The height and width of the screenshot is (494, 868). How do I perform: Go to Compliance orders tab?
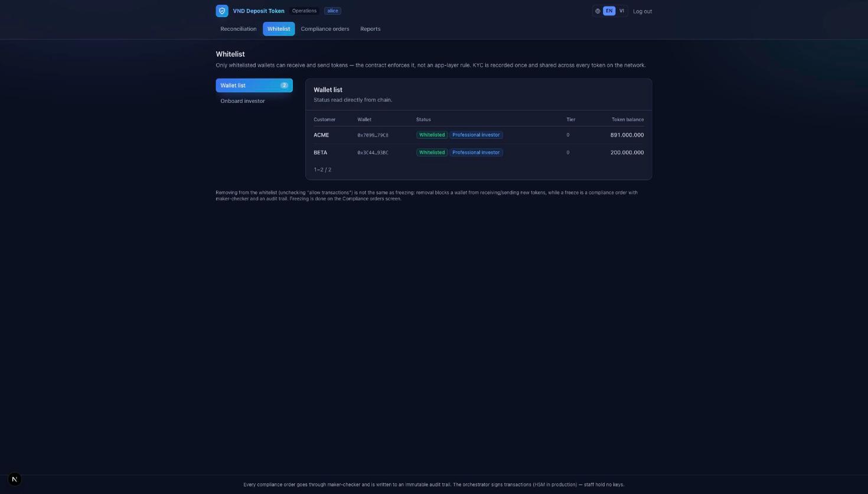325,28
